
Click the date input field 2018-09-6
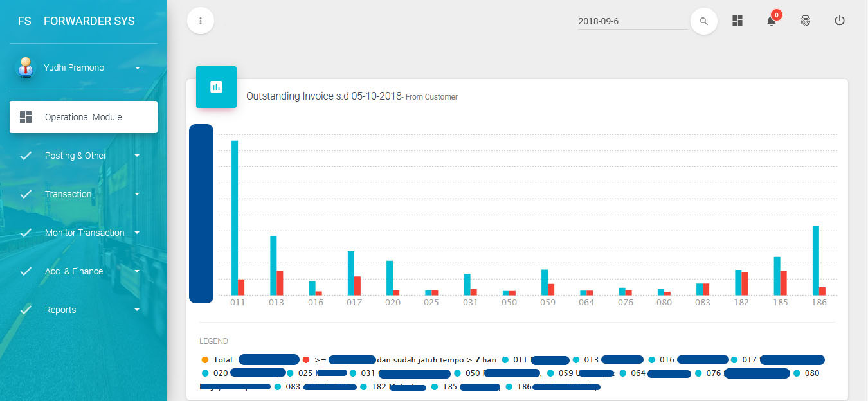click(632, 21)
